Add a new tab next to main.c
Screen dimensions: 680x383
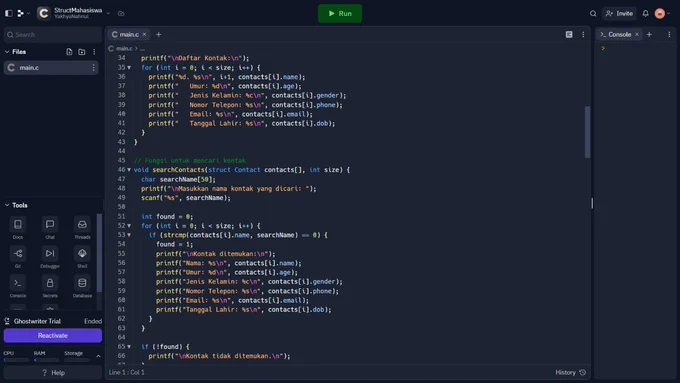point(158,34)
